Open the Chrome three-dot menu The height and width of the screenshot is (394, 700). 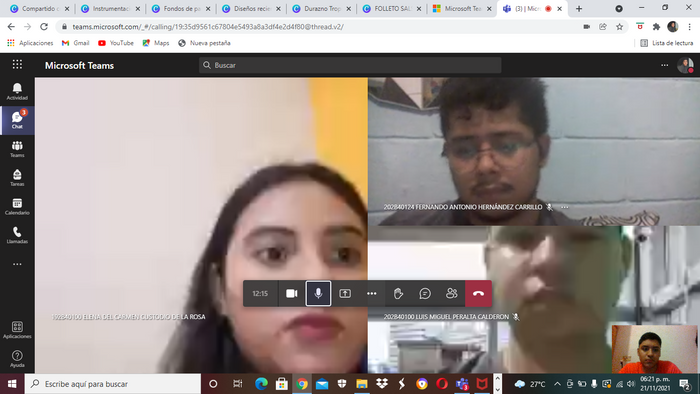(689, 27)
